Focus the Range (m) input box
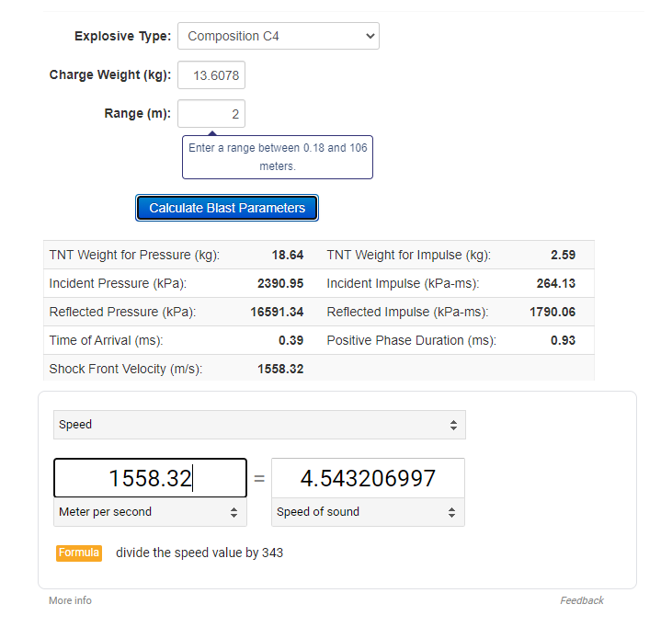 [211, 114]
